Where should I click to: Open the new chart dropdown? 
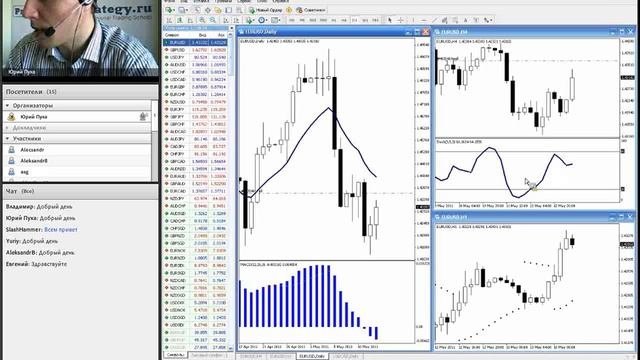pos(171,10)
